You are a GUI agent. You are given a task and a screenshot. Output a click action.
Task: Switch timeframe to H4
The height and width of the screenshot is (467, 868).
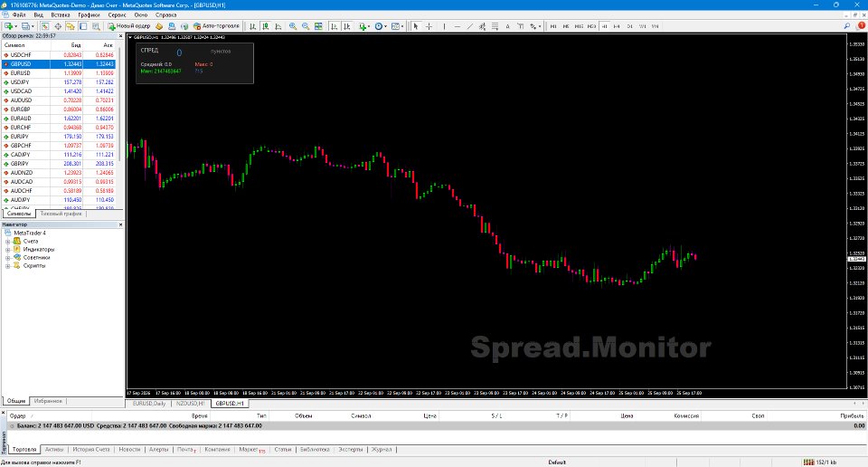coord(617,26)
